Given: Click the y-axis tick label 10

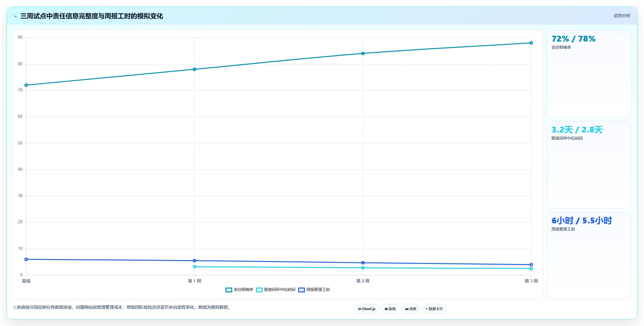Looking at the screenshot, I should tap(20, 249).
